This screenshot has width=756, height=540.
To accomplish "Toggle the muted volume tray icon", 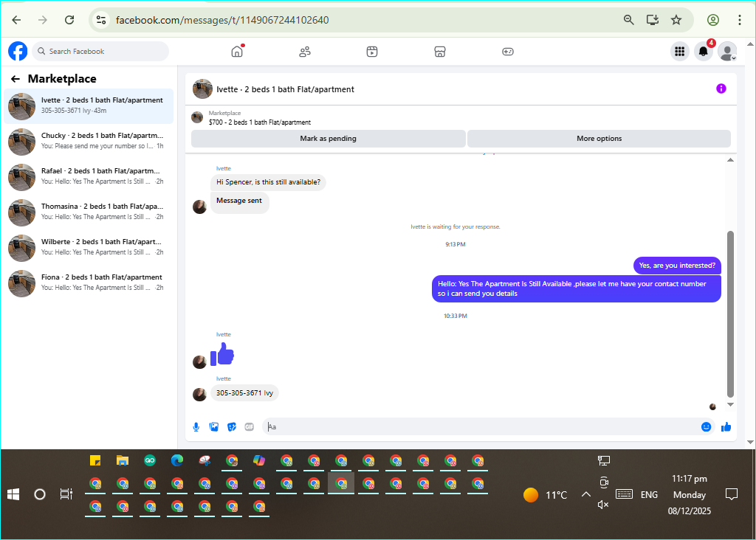I will [x=603, y=505].
